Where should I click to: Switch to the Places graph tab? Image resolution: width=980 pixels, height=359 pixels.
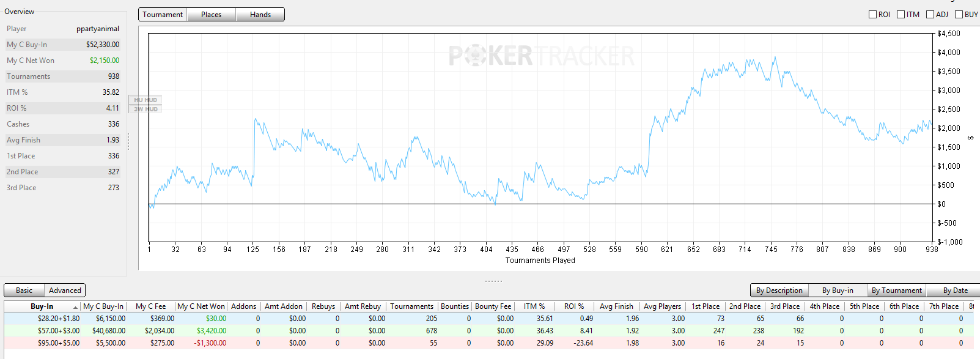tap(211, 15)
